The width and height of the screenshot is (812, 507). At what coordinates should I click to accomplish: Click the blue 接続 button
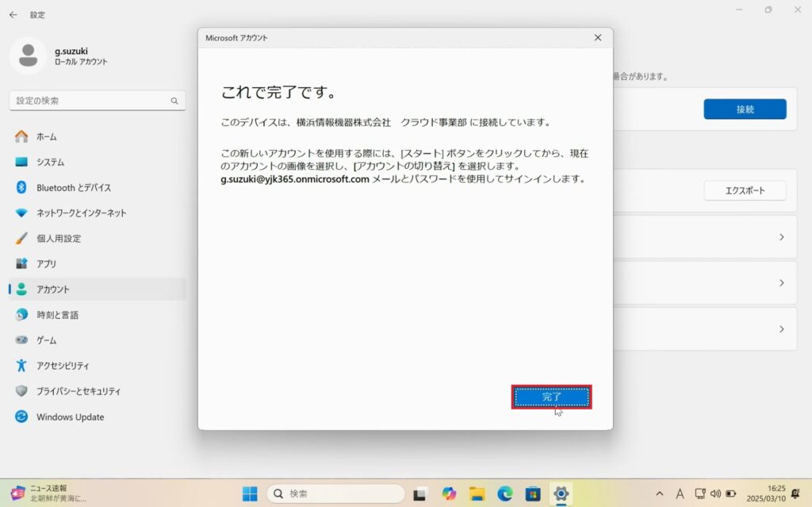[x=745, y=109]
